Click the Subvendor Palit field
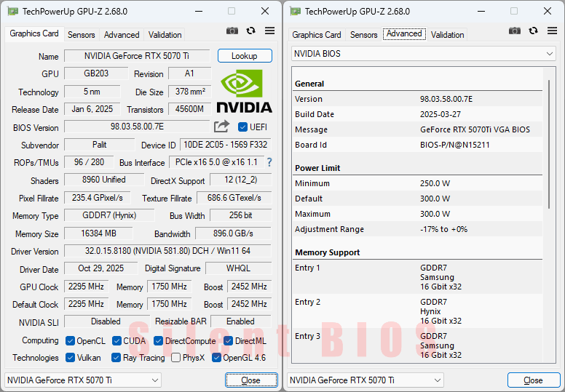 [100, 145]
